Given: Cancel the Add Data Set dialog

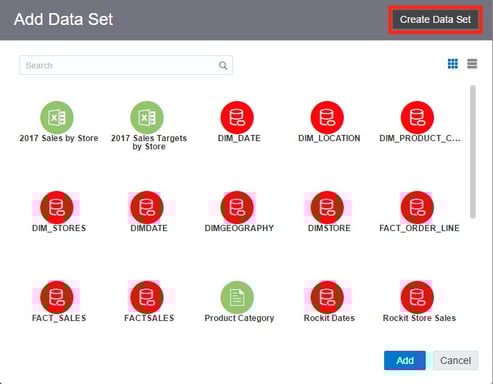Looking at the screenshot, I should click(455, 360).
